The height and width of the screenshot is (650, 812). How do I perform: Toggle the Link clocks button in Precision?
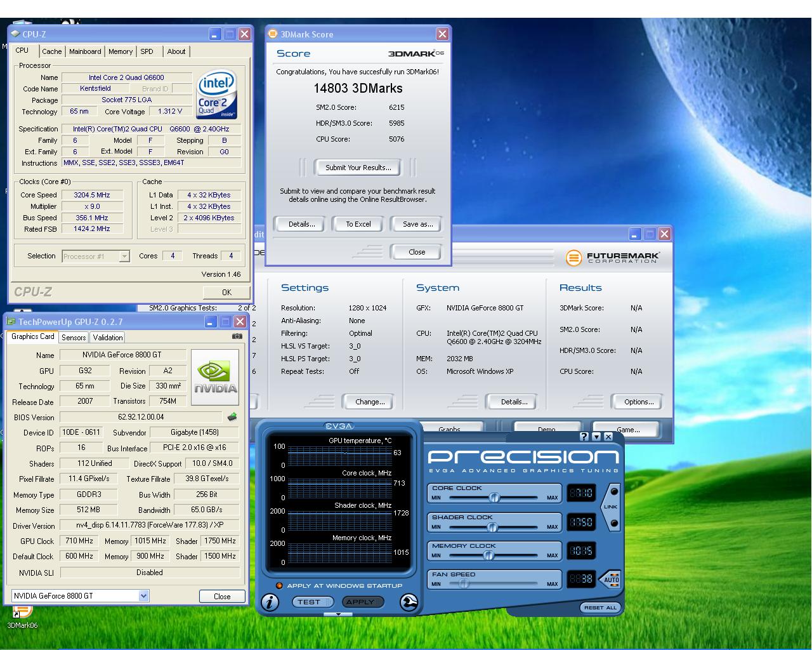(612, 507)
